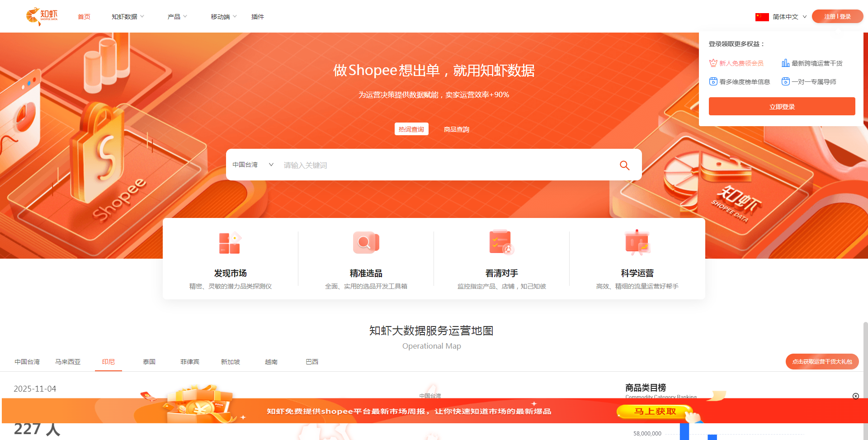Select the 印尼 region tab in the operational map
The height and width of the screenshot is (440, 868).
tap(108, 362)
